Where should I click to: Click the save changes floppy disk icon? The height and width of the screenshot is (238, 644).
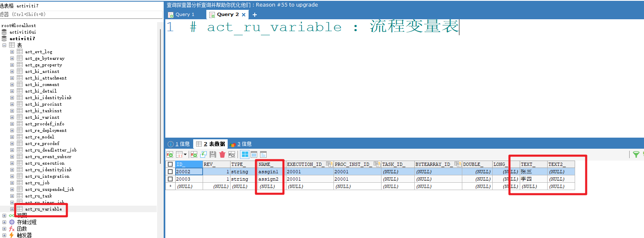(x=212, y=154)
